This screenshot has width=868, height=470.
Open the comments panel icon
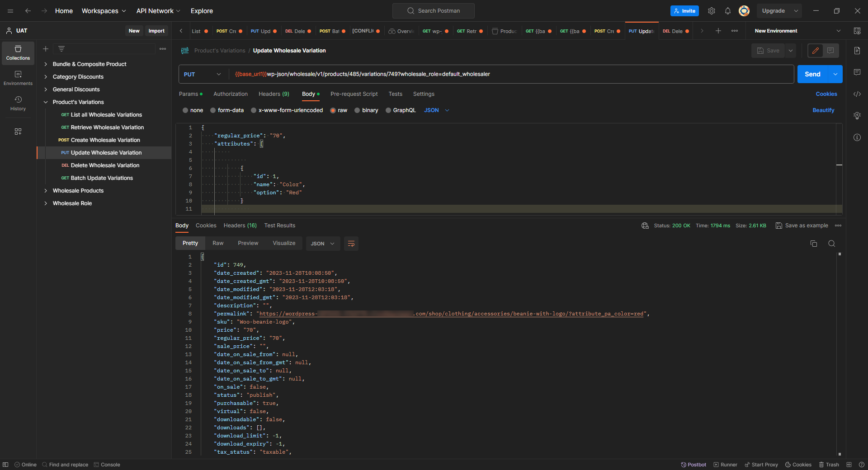click(x=857, y=72)
